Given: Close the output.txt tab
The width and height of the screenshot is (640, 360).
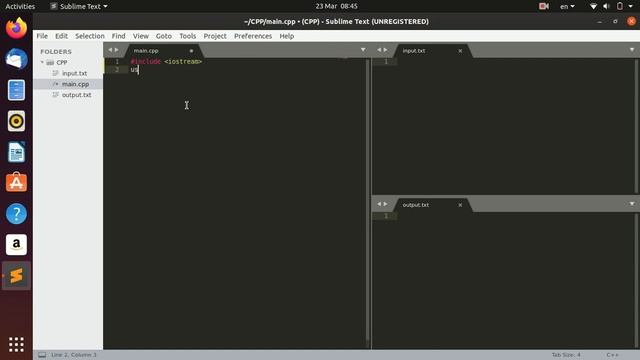Looking at the screenshot, I should pyautogui.click(x=460, y=205).
